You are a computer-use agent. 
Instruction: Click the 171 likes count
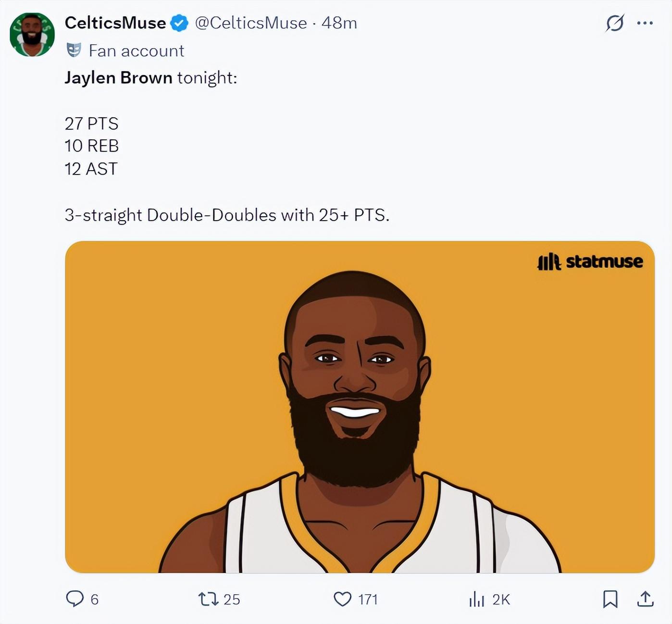(368, 599)
